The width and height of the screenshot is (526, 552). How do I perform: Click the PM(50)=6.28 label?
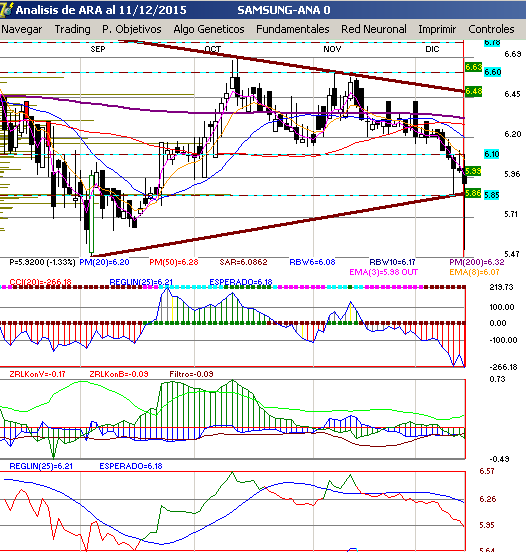pos(174,262)
